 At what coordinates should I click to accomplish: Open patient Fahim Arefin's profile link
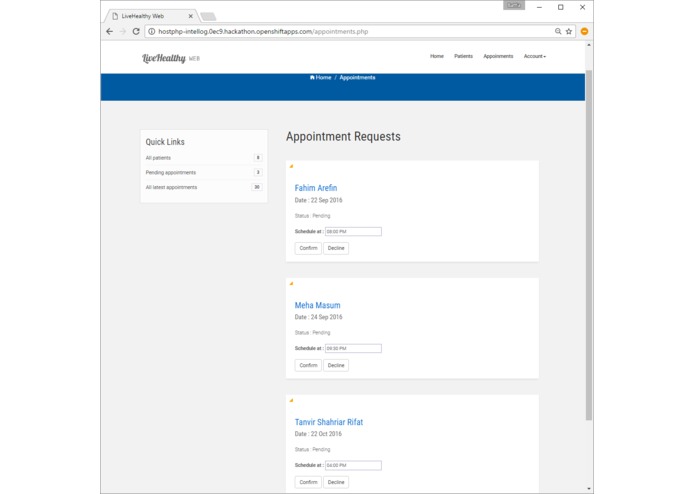[316, 188]
